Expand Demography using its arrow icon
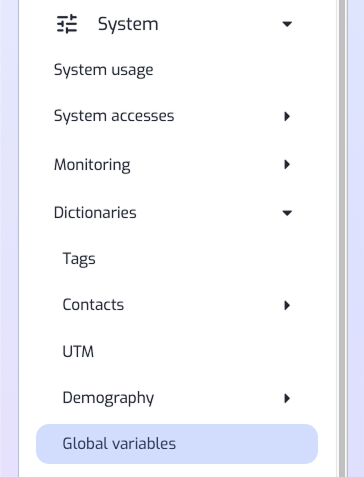364x477 pixels. [x=287, y=398]
